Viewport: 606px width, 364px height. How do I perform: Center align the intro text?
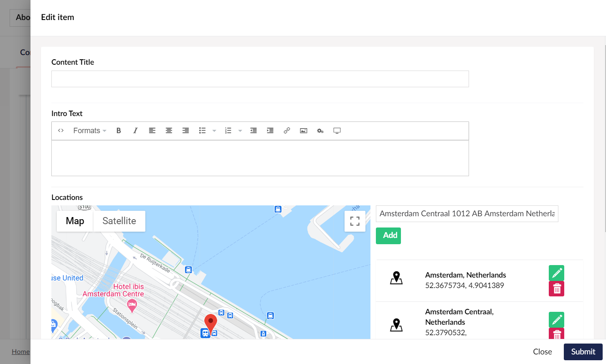pos(169,131)
